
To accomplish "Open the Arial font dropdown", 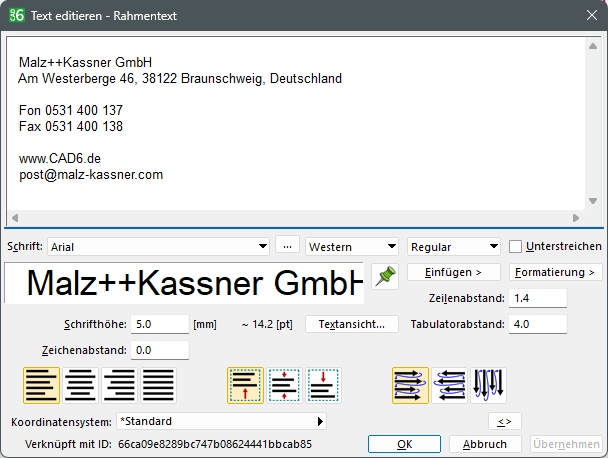I will [158, 247].
